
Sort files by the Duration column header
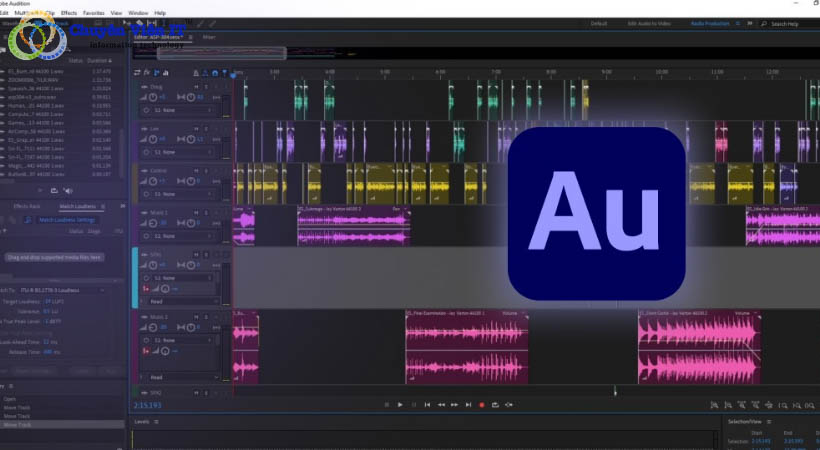pos(99,61)
